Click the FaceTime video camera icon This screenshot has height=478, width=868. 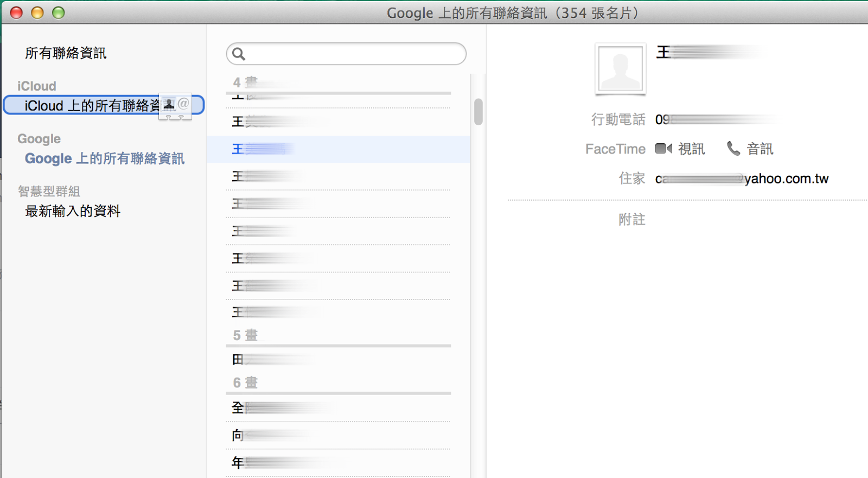coord(663,149)
